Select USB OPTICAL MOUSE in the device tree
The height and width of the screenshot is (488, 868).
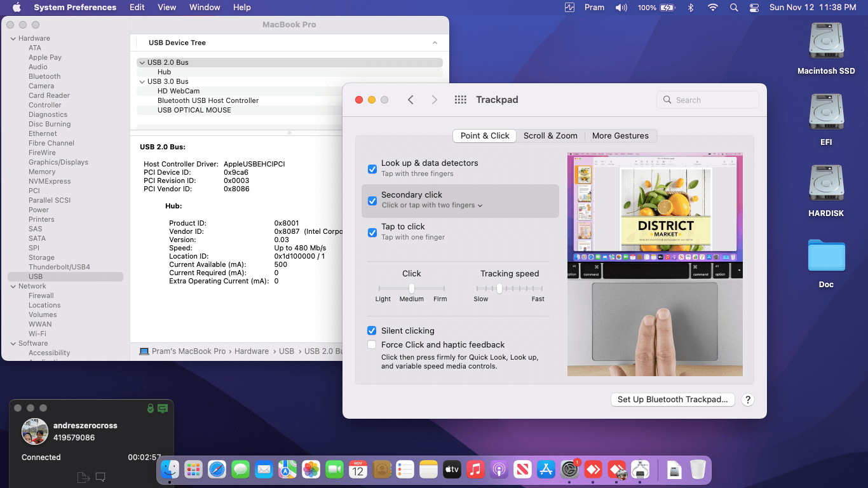pos(194,110)
